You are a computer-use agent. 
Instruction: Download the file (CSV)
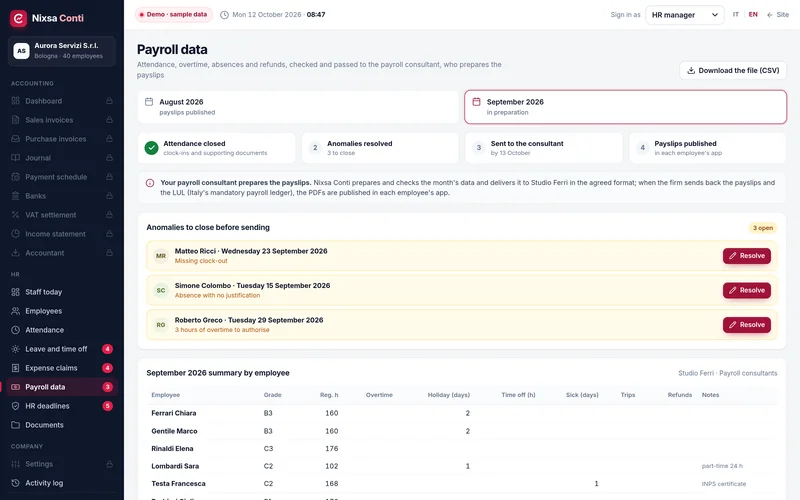tap(733, 70)
